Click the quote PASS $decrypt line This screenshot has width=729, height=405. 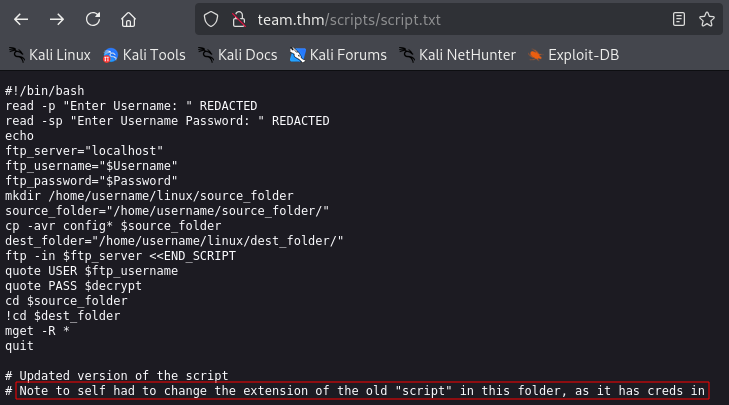73,285
